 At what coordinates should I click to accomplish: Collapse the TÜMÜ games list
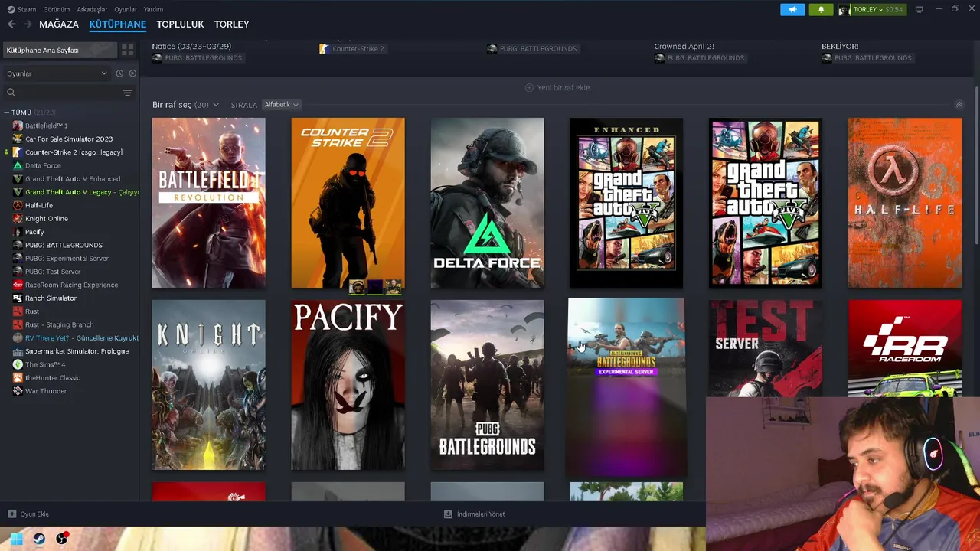[6, 112]
